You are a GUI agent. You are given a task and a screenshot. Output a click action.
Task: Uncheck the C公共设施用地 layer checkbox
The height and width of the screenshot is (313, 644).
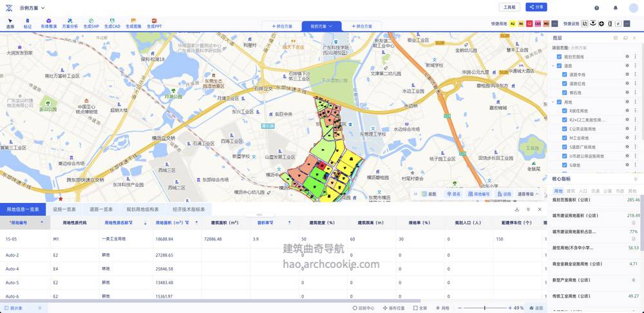pyautogui.click(x=564, y=129)
